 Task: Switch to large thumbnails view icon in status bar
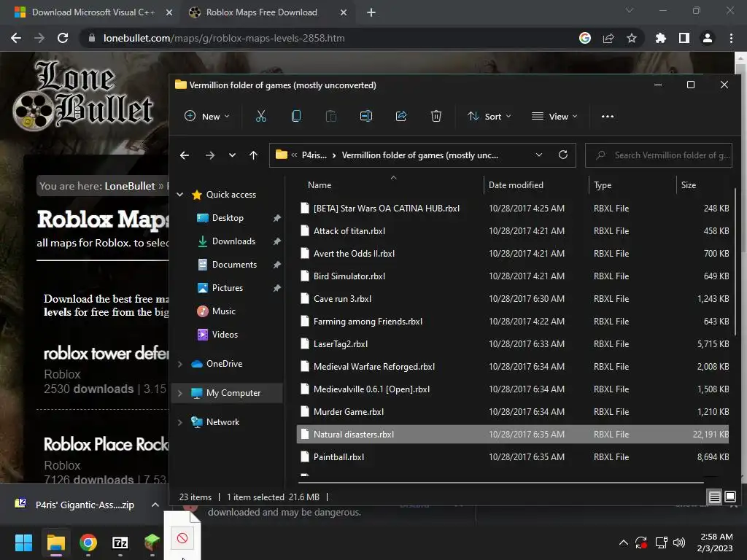point(730,497)
